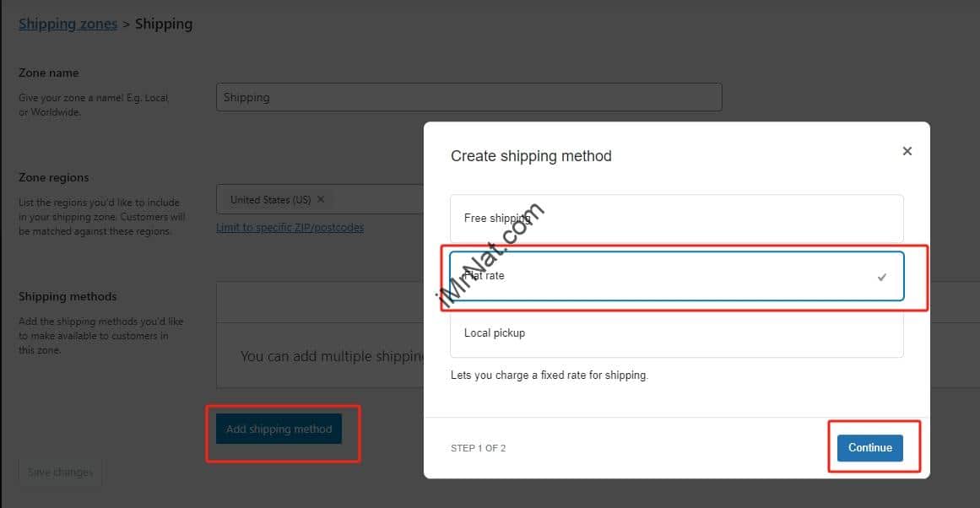
Task: Click the 'Lets you charge a fixed rate' description
Action: click(550, 375)
